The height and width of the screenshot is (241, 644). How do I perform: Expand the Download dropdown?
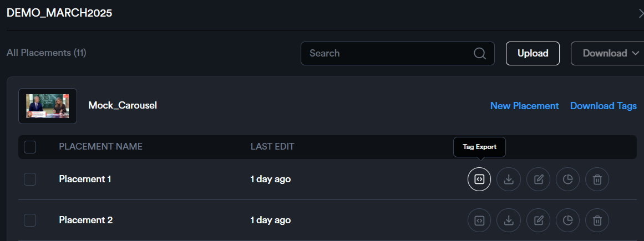pos(607,54)
